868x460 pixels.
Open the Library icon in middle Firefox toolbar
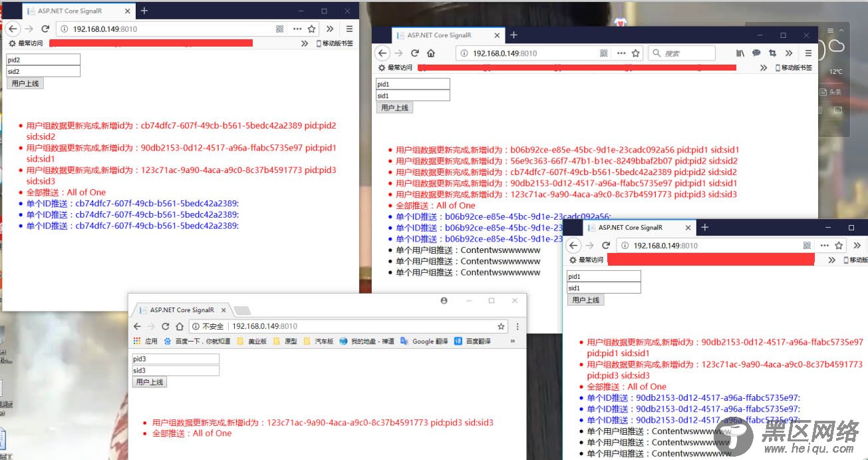740,53
